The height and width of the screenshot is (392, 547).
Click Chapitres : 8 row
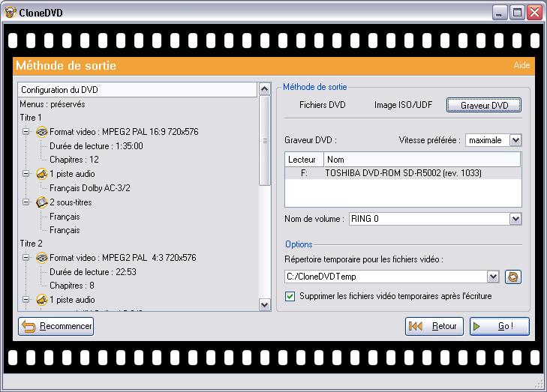point(72,286)
